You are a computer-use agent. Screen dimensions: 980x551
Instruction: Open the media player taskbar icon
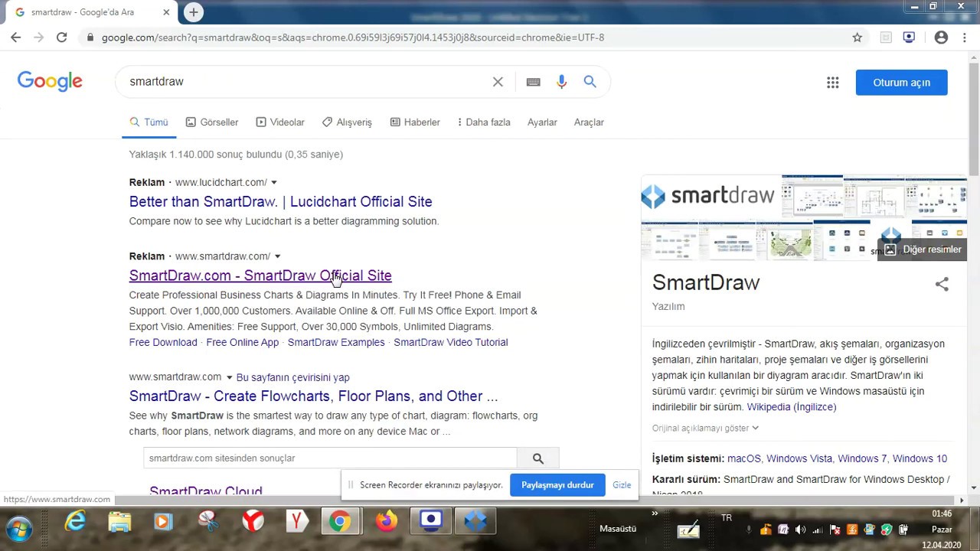click(163, 522)
